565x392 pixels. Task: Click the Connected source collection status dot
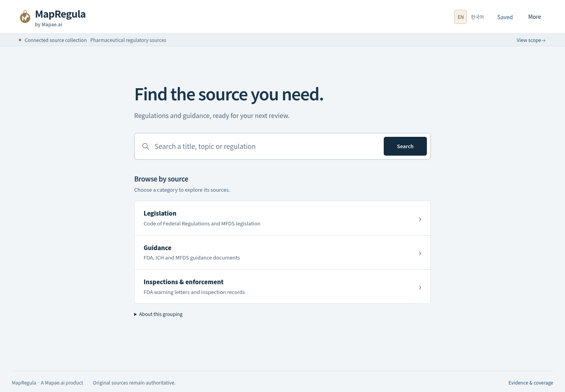[20, 40]
